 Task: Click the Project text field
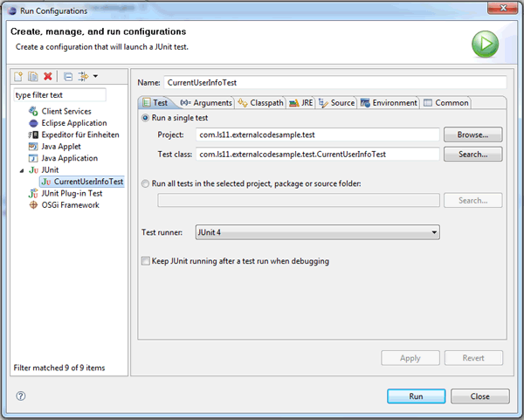coord(318,134)
